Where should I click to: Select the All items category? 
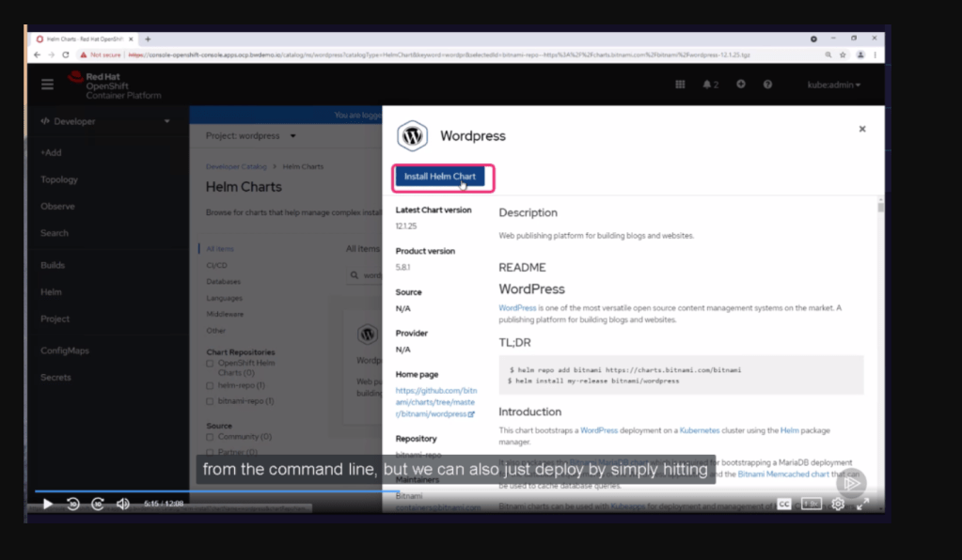220,249
